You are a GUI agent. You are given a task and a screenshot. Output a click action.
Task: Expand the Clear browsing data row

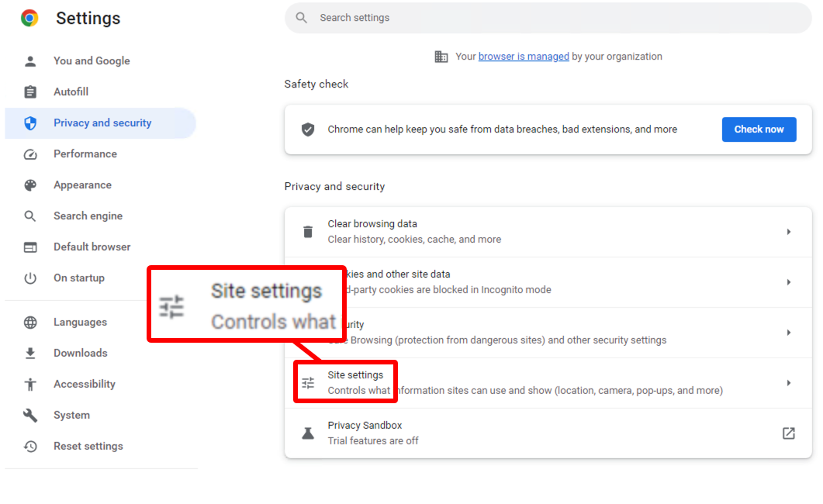pyautogui.click(x=790, y=231)
